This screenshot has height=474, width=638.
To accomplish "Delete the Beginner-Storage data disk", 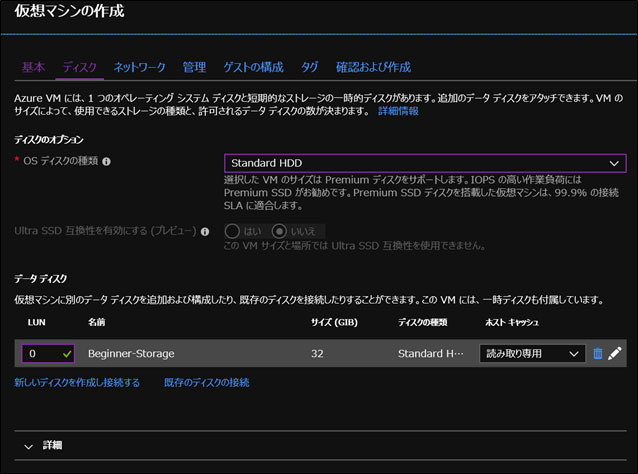I will (598, 353).
